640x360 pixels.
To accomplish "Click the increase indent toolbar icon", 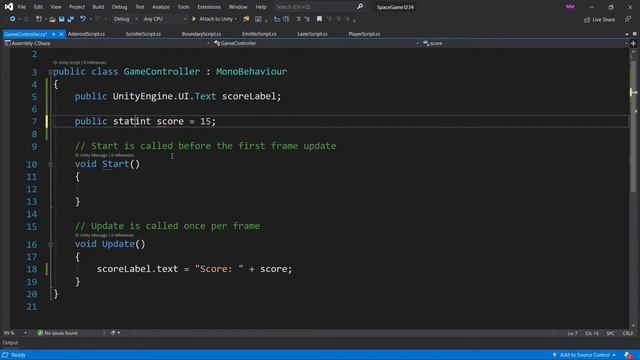I will click(x=307, y=19).
